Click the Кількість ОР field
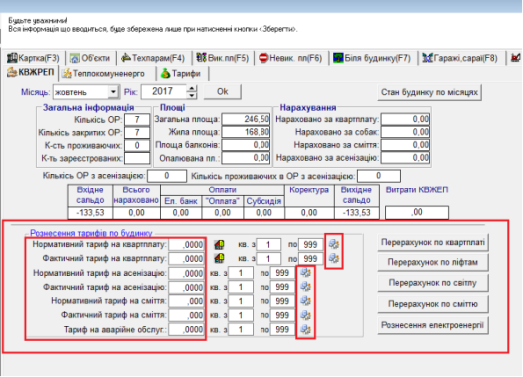The width and height of the screenshot is (523, 377). (137, 120)
